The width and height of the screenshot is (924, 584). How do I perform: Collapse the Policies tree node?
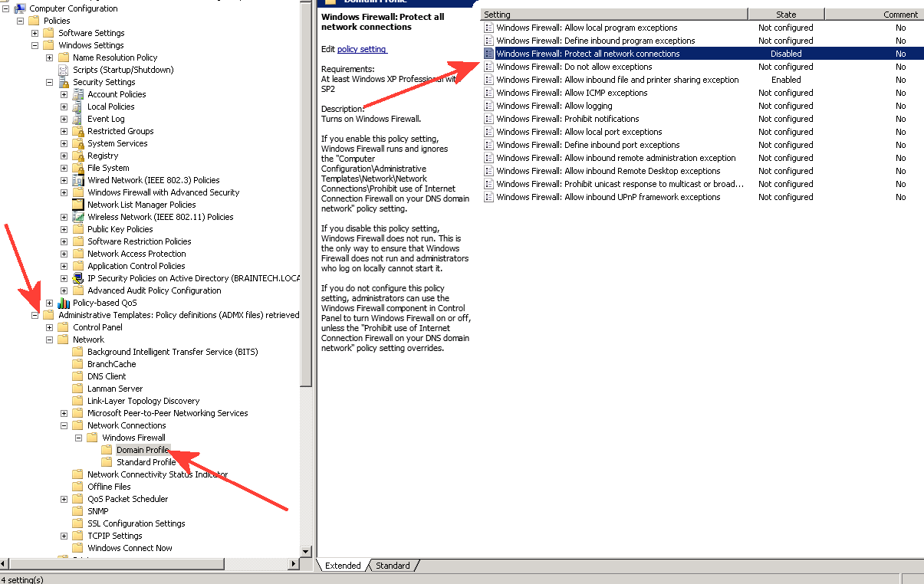21,21
